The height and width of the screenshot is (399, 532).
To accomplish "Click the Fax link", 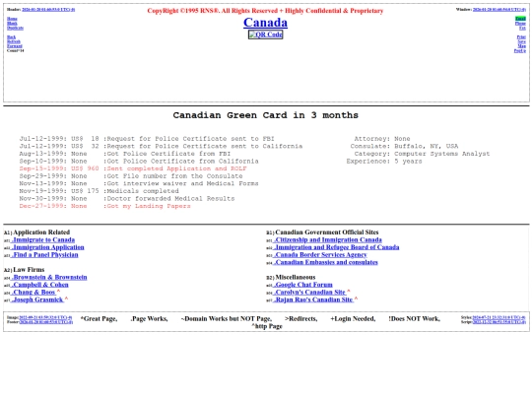I will coord(522,28).
